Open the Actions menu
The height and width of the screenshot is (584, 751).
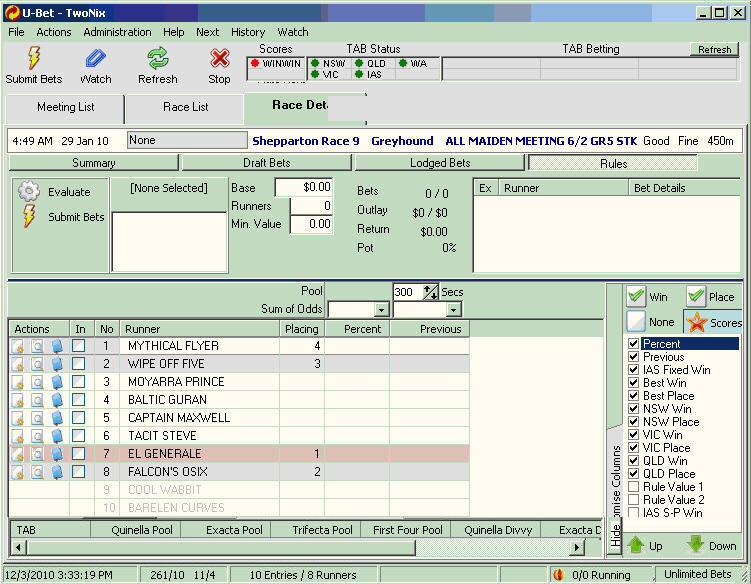[x=54, y=32]
